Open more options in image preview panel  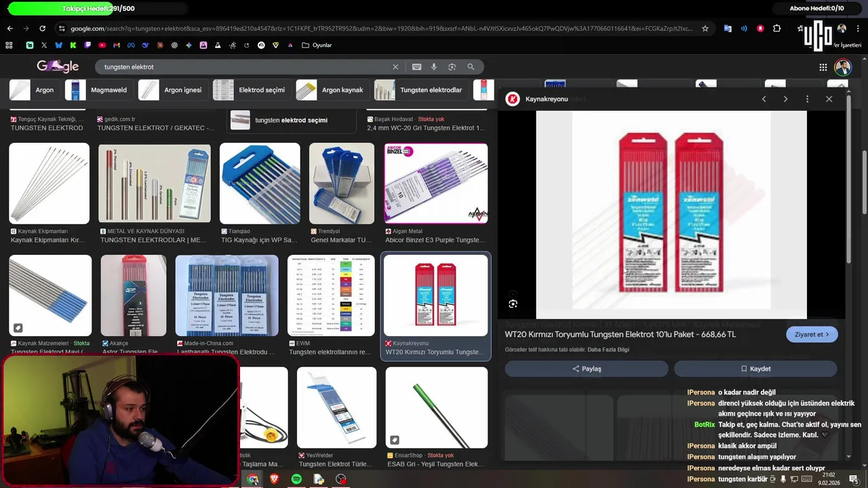click(807, 99)
